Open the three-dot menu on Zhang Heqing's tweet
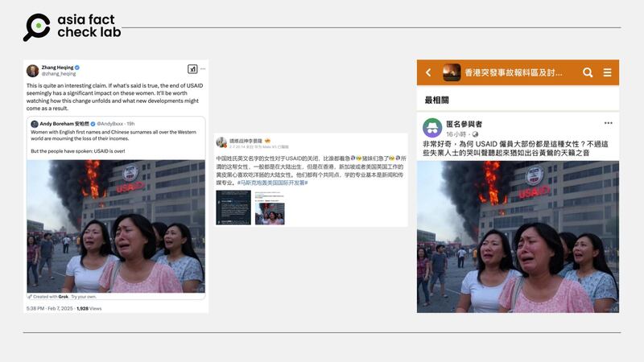The image size is (644, 362). [x=203, y=69]
